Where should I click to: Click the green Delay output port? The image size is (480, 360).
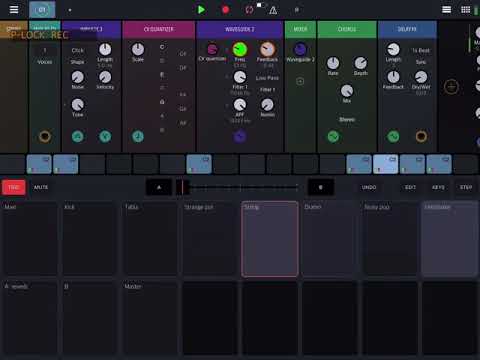[393, 136]
